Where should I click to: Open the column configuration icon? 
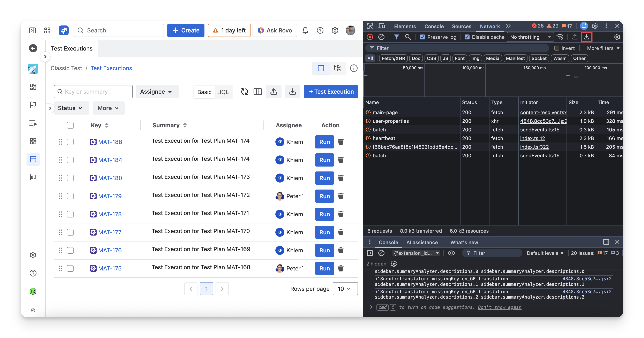click(257, 92)
